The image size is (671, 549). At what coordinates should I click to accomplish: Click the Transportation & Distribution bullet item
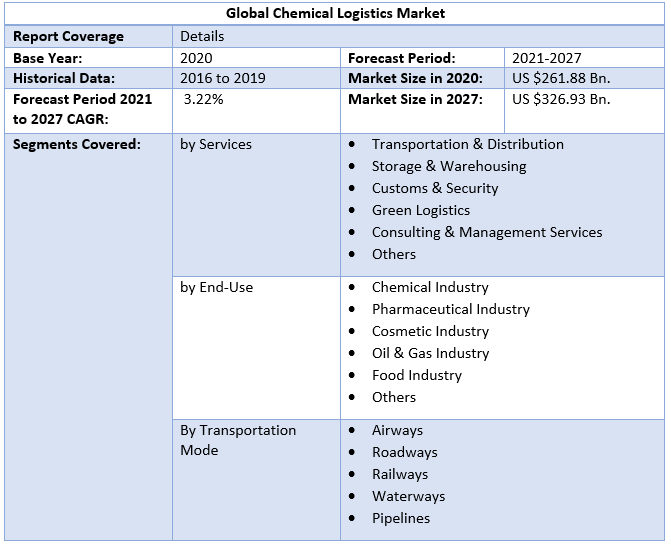(x=467, y=144)
